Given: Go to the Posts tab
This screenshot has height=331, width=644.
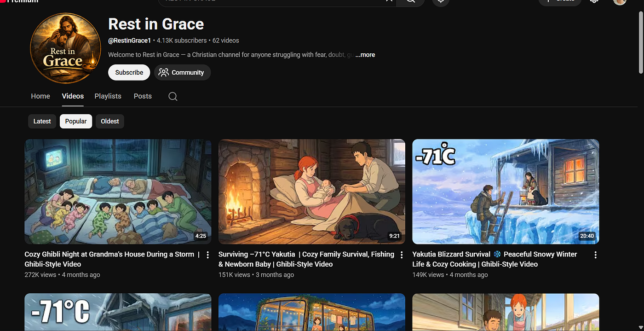Looking at the screenshot, I should coord(143,96).
